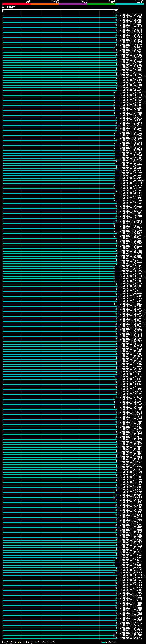Open the UniRef100_A9LIX4 hit

(x=131, y=42)
